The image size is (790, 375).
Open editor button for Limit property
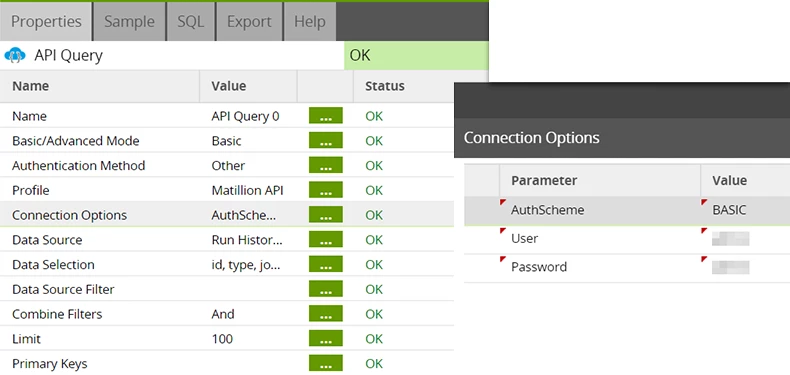click(325, 338)
